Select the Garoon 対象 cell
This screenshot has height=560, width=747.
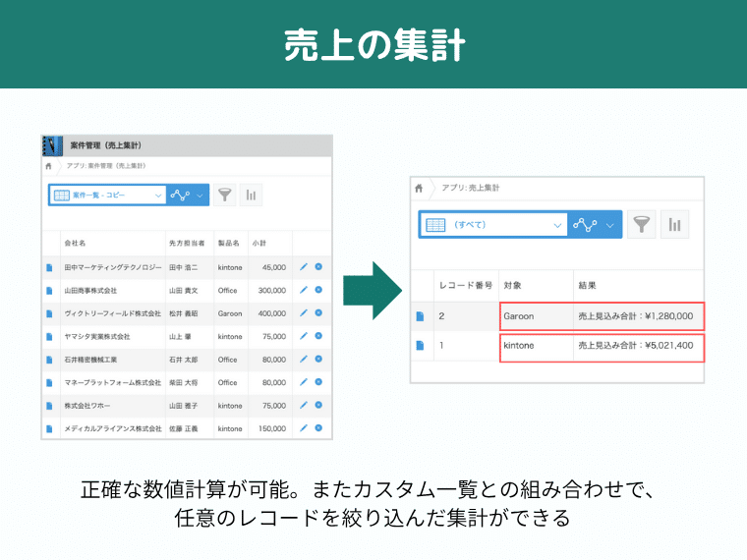pyautogui.click(x=537, y=316)
